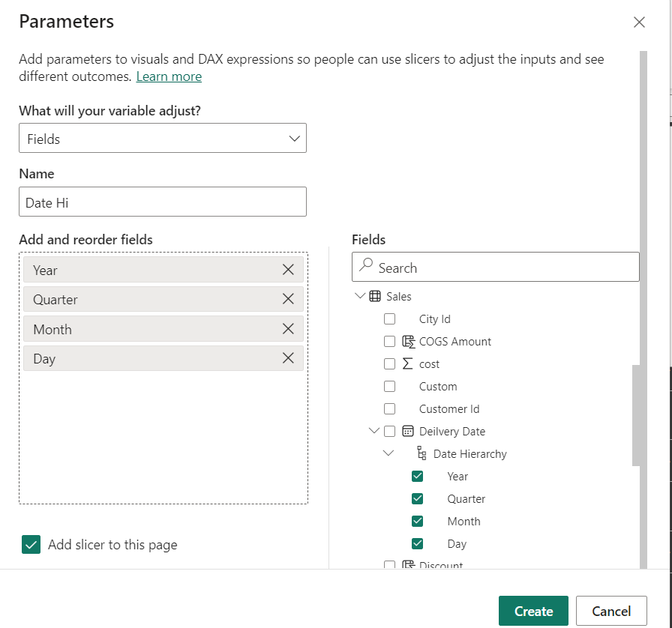This screenshot has height=628, width=672.
Task: Tick the Customer Id checkbox
Action: point(389,408)
